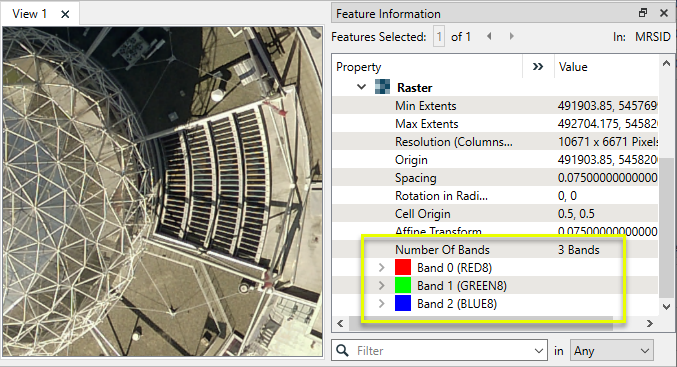Collapse the Raster tree node
This screenshot has height=367, width=677.
tap(361, 87)
